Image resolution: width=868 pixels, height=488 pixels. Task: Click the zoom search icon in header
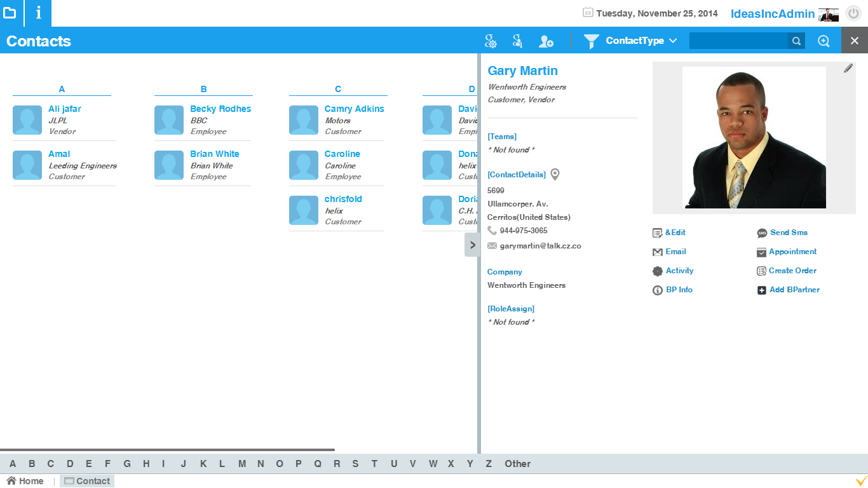[x=824, y=41]
